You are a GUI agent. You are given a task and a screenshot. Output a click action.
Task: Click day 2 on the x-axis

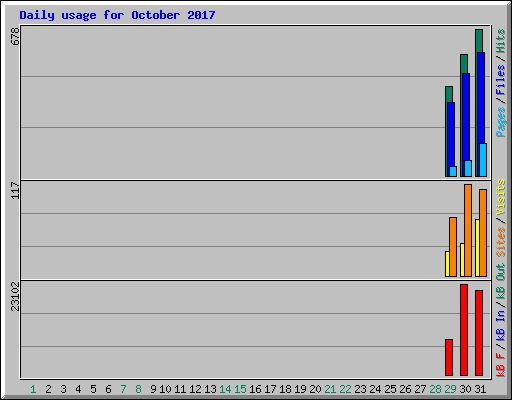click(48, 389)
